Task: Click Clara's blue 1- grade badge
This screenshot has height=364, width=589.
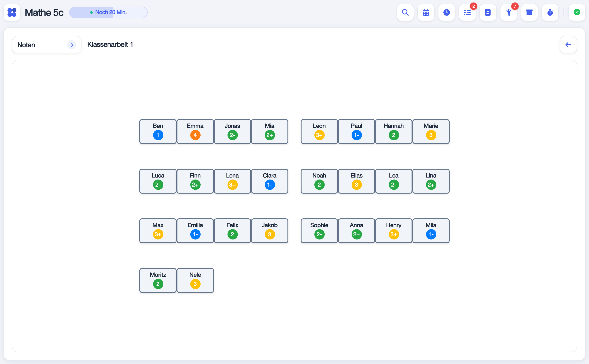Action: (270, 185)
